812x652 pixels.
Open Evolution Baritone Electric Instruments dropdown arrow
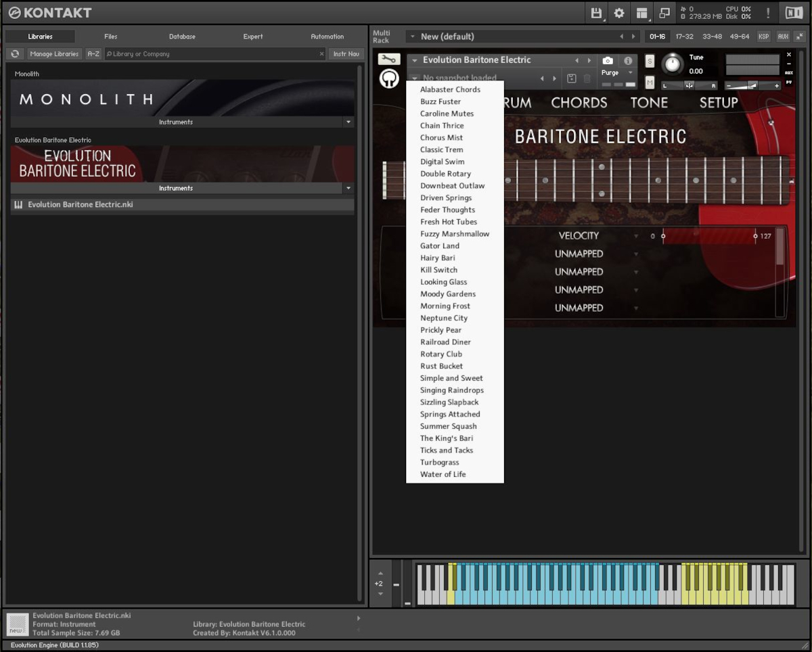tap(349, 189)
